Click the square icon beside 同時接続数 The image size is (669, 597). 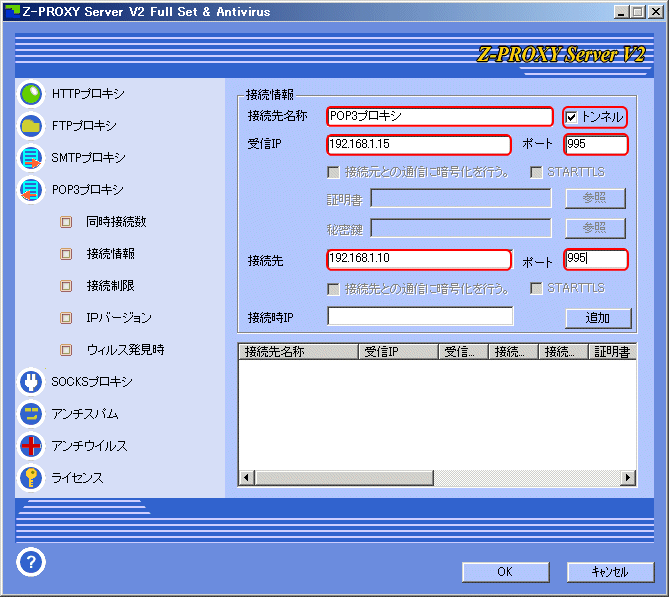click(66, 222)
